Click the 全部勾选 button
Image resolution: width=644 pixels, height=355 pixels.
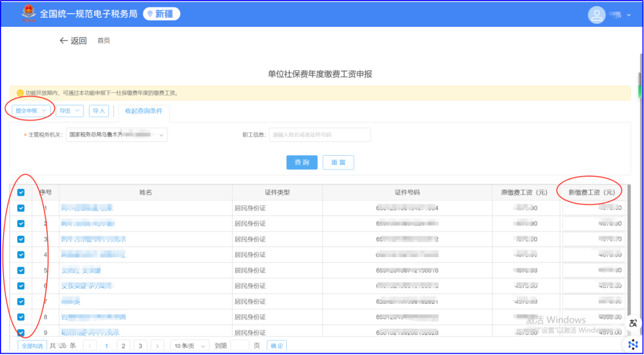coord(32,346)
